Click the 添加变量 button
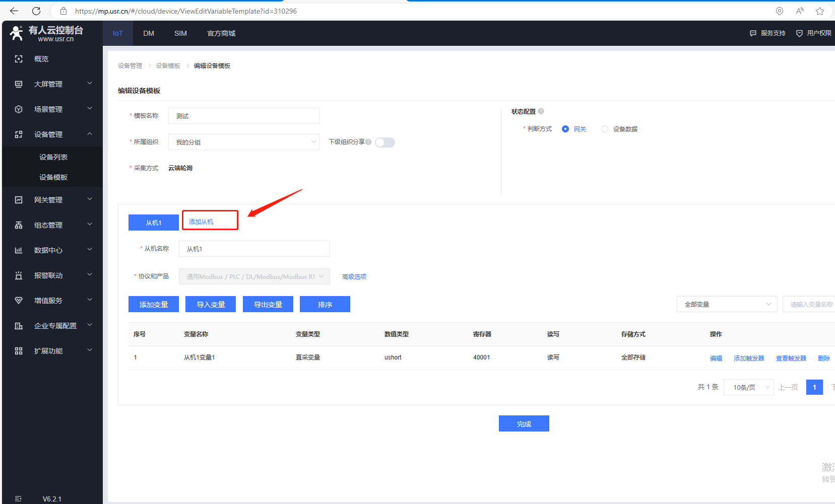The width and height of the screenshot is (835, 504). [154, 304]
